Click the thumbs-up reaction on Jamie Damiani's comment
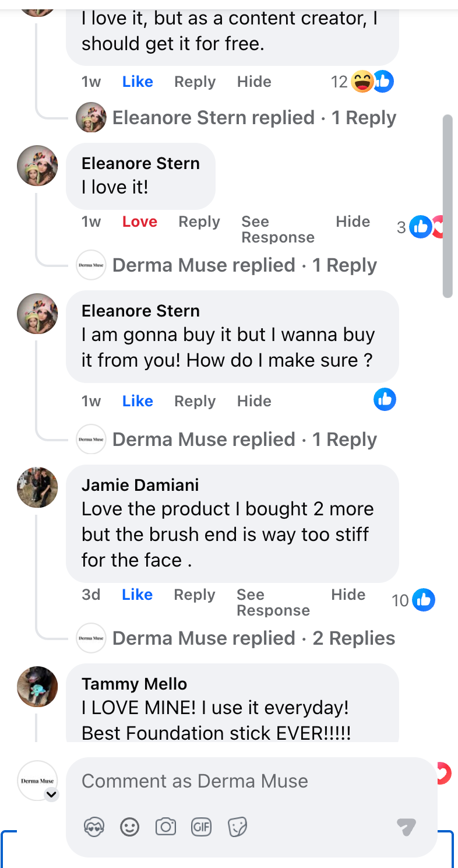The width and height of the screenshot is (458, 868). [x=424, y=600]
